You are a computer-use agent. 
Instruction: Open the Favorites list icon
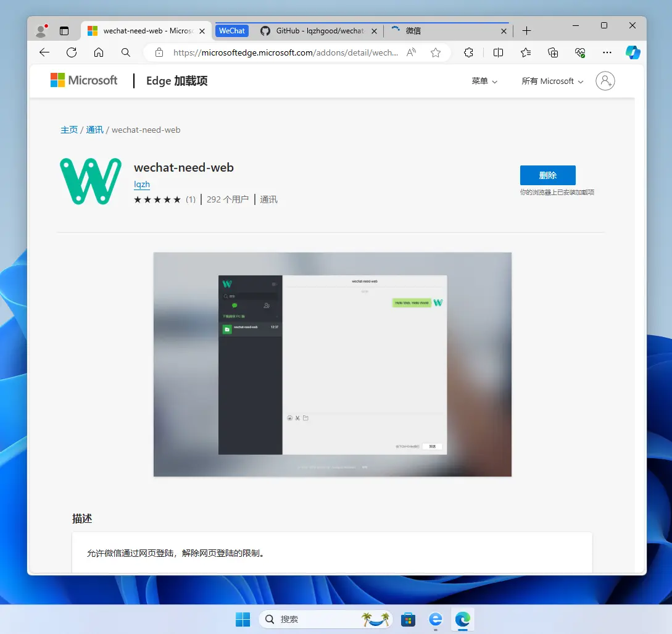click(x=525, y=52)
